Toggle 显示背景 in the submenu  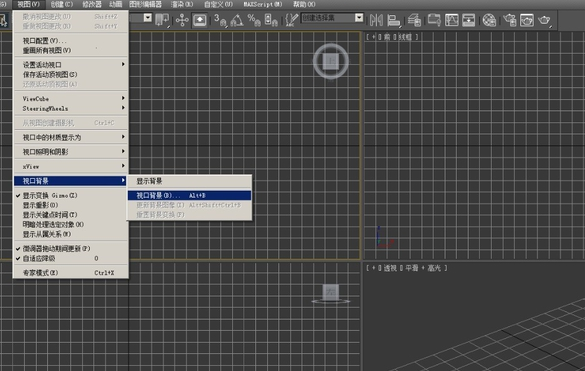coord(190,181)
